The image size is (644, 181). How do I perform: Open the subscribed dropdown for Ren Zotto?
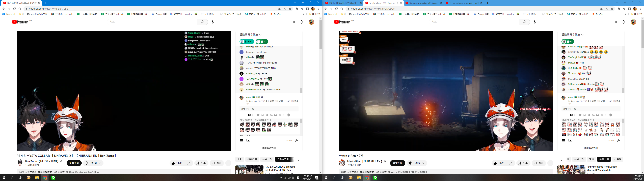tap(93, 163)
